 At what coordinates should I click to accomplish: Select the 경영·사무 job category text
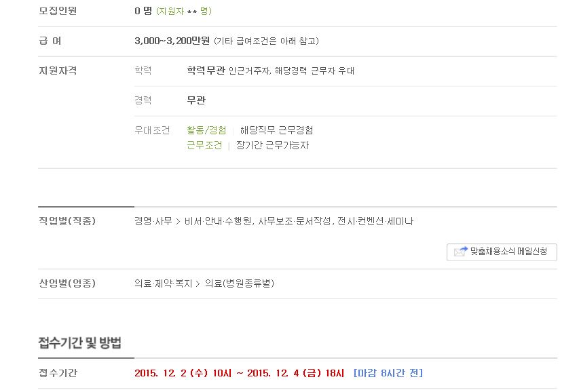153,221
